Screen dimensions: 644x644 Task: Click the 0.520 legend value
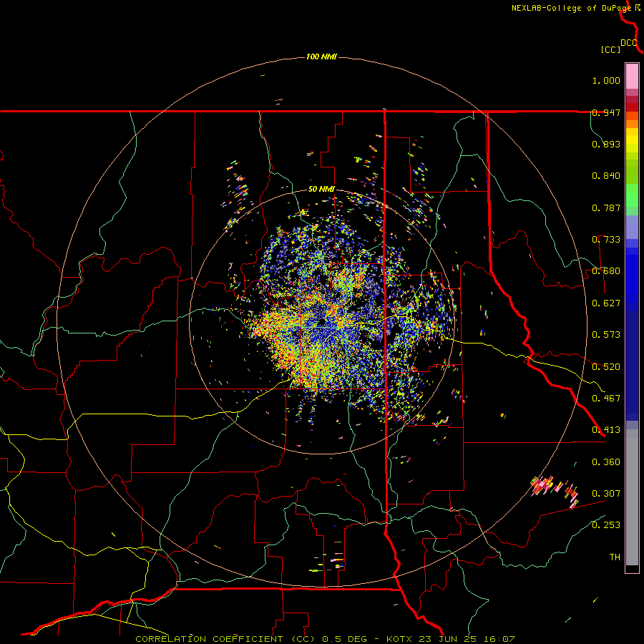tap(606, 366)
